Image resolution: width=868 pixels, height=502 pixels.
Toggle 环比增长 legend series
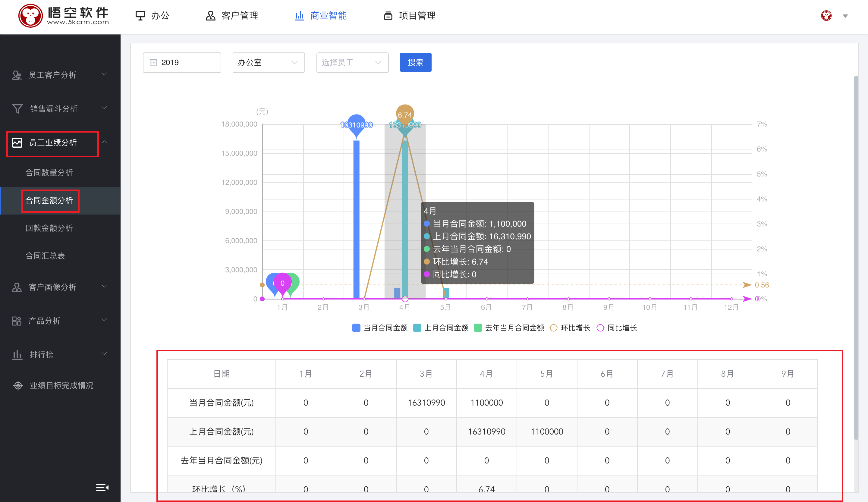570,328
